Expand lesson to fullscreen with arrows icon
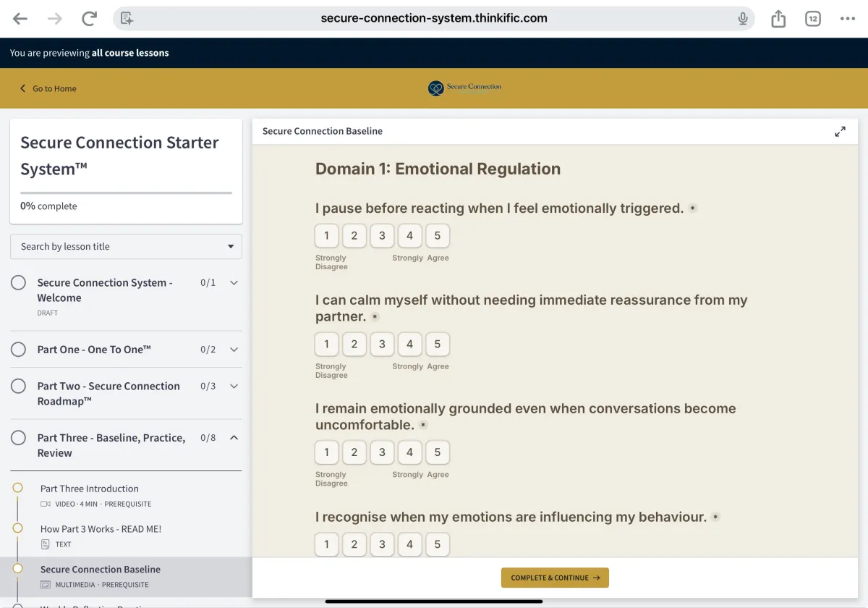This screenshot has height=608, width=868. [x=840, y=132]
